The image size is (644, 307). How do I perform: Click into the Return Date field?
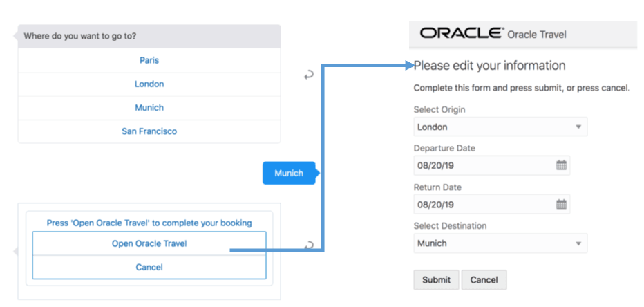pyautogui.click(x=484, y=205)
